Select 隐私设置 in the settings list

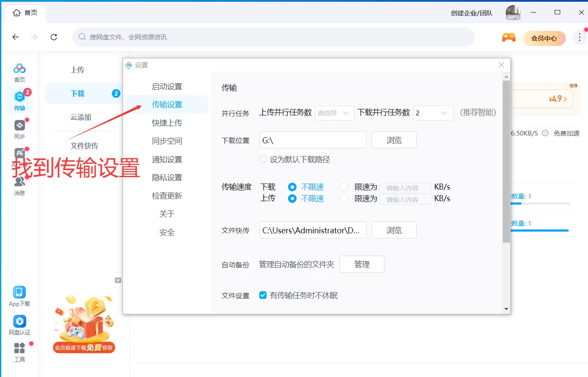coord(168,177)
